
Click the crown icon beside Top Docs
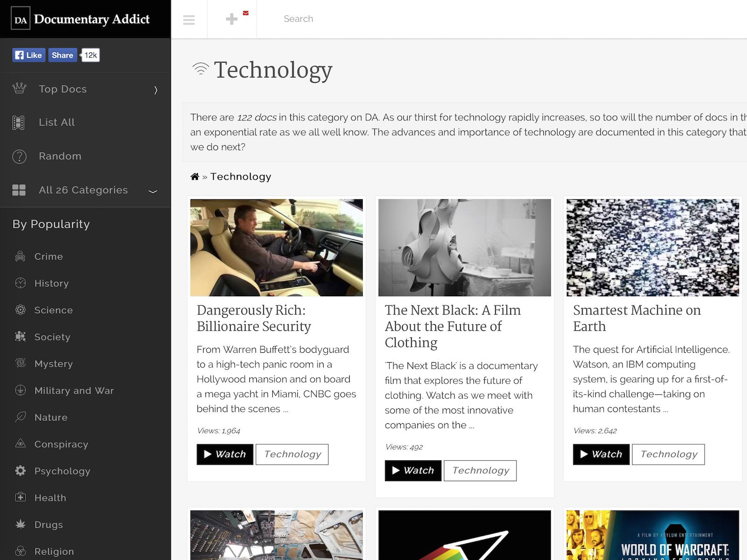(19, 88)
